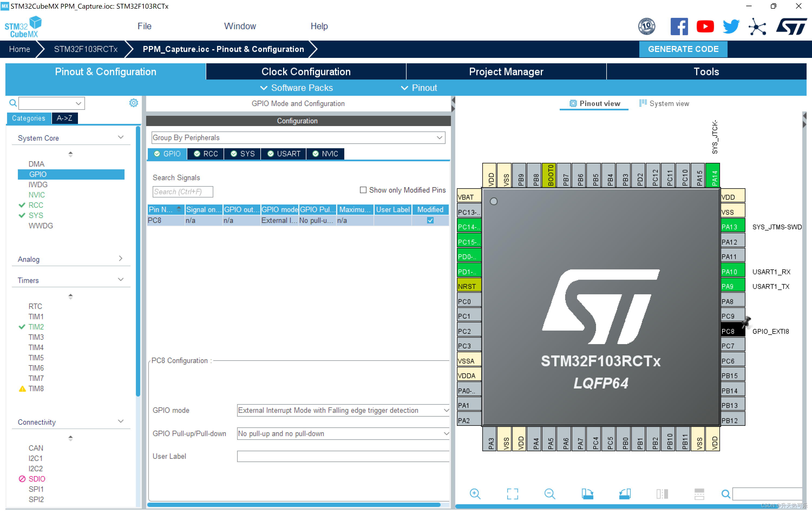Open the Facebook icon link
The image size is (812, 511).
679,26
